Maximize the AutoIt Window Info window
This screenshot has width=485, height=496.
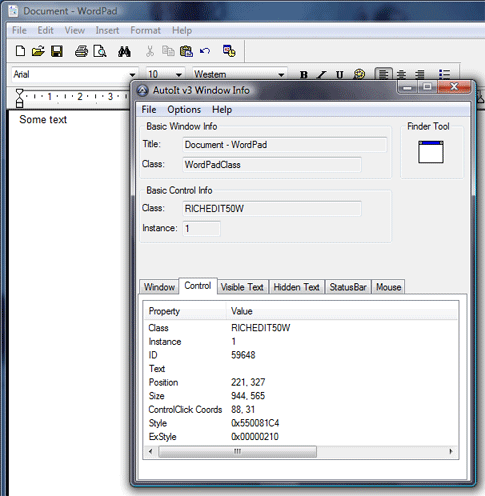(427, 87)
